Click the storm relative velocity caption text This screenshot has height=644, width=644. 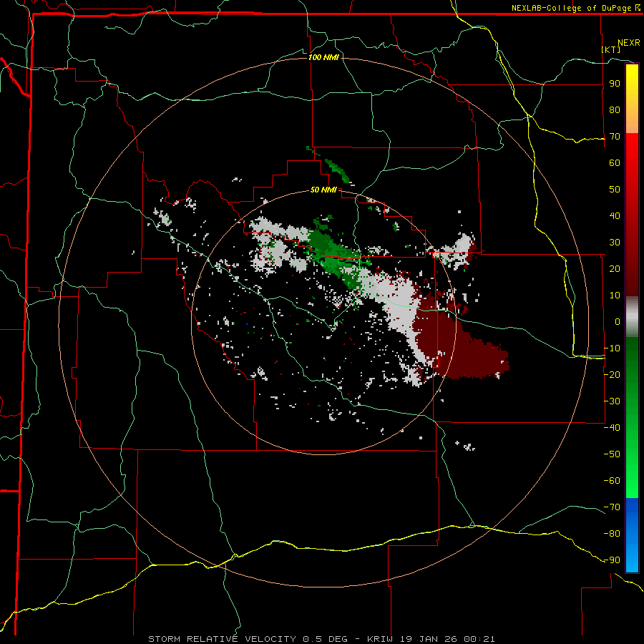tap(321, 639)
